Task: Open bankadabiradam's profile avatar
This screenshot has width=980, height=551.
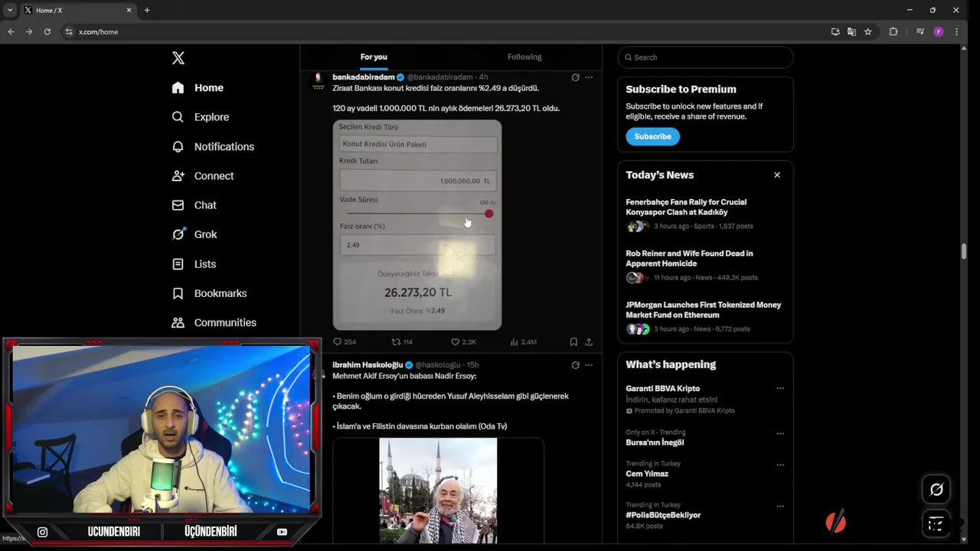Action: (318, 81)
